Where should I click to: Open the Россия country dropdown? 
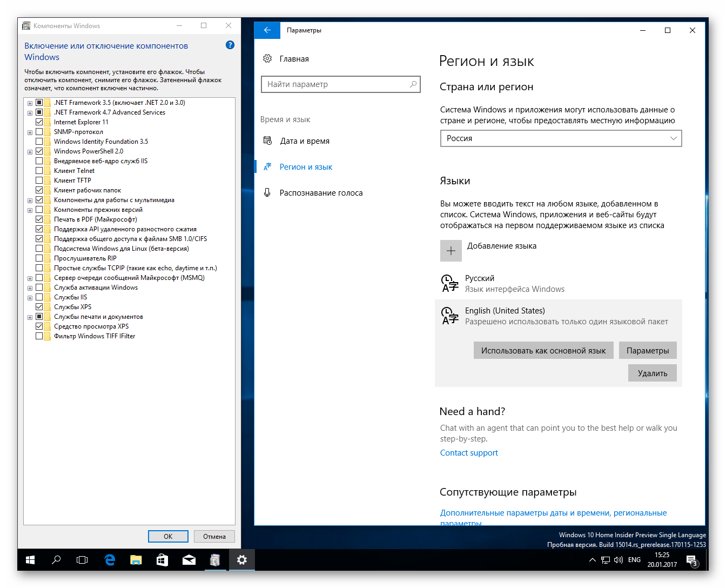[x=561, y=138]
